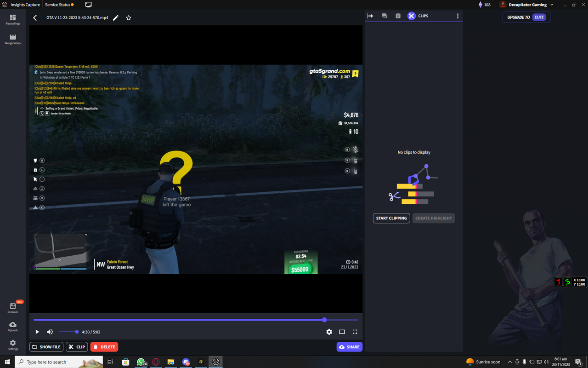
Task: Open the Windows notification center
Action: coord(578,362)
